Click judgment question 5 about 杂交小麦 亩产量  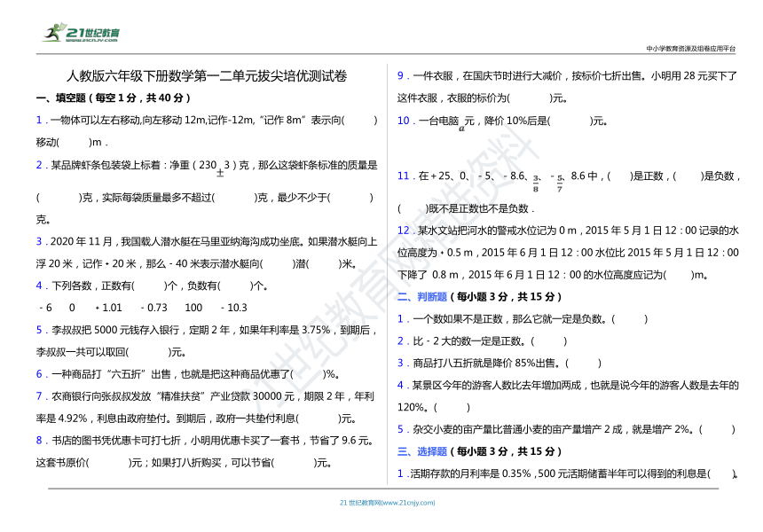tap(566, 429)
